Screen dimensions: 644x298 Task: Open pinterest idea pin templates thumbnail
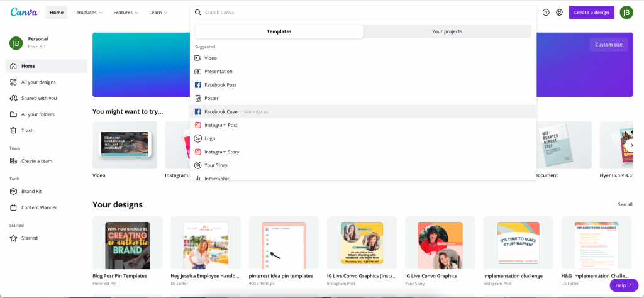click(x=284, y=243)
